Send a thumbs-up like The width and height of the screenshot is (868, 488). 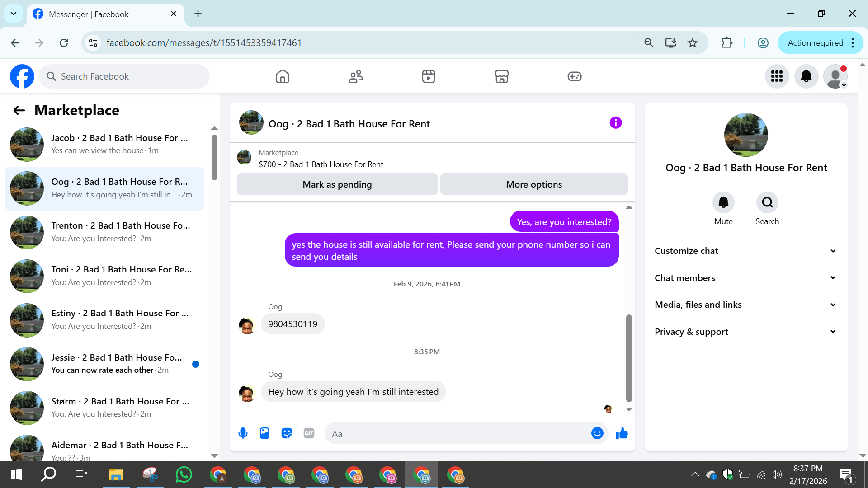(622, 433)
